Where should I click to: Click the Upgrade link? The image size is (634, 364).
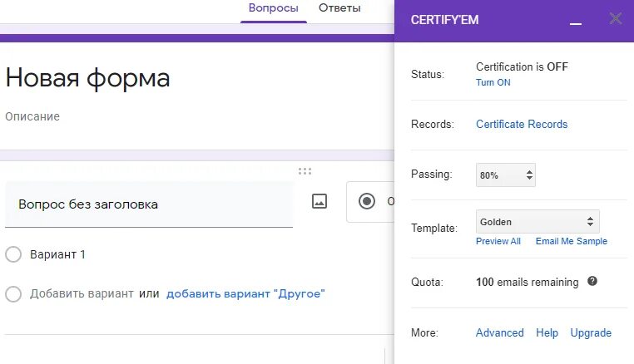click(591, 333)
